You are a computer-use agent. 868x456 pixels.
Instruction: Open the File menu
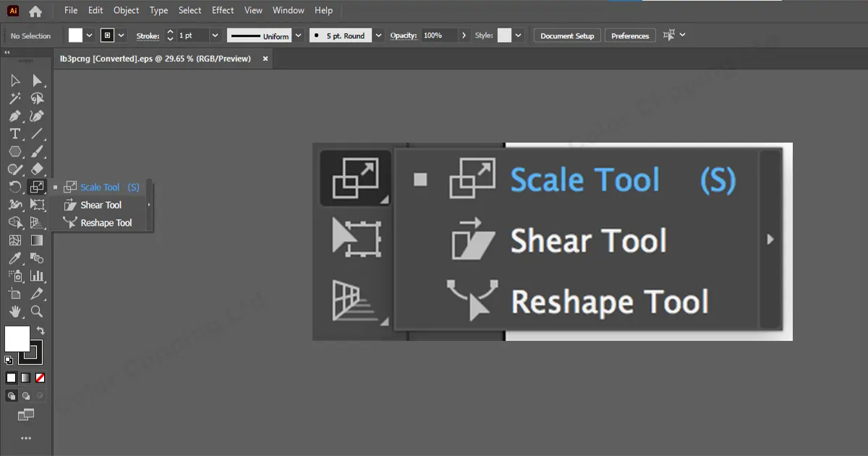pyautogui.click(x=71, y=10)
